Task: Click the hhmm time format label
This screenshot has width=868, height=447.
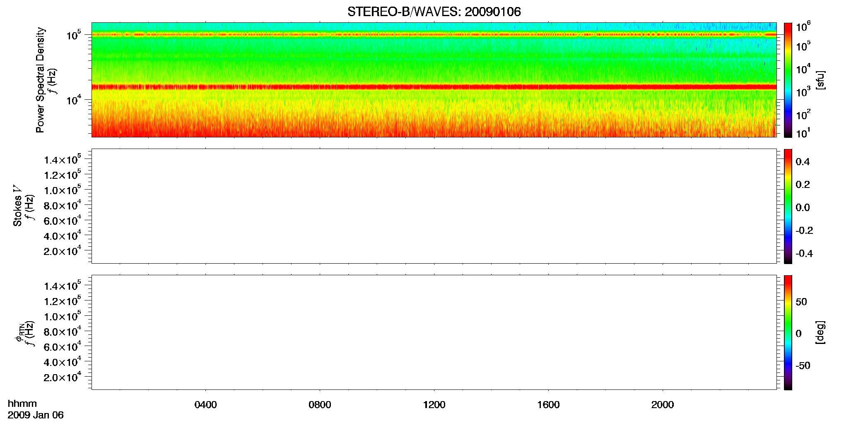Action: (22, 404)
